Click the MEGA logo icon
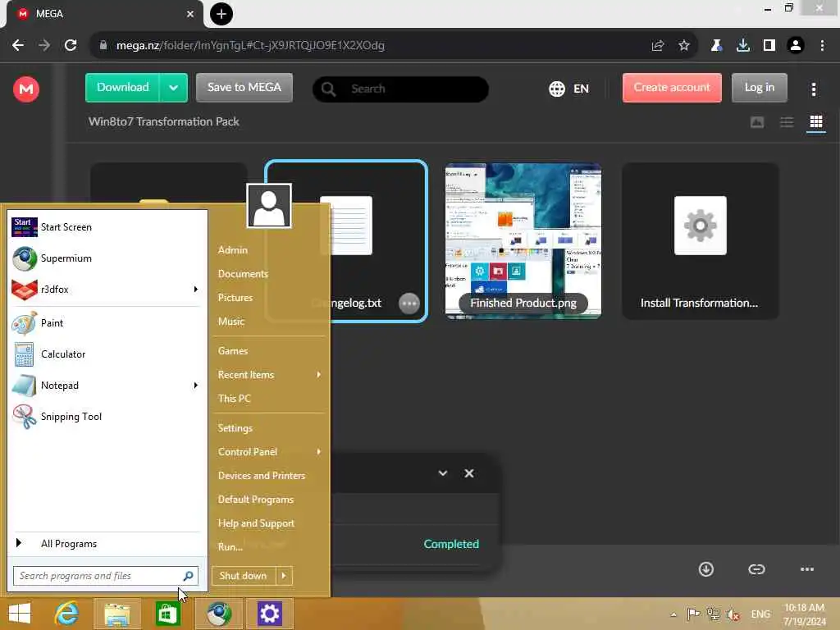840x630 pixels. [26, 89]
